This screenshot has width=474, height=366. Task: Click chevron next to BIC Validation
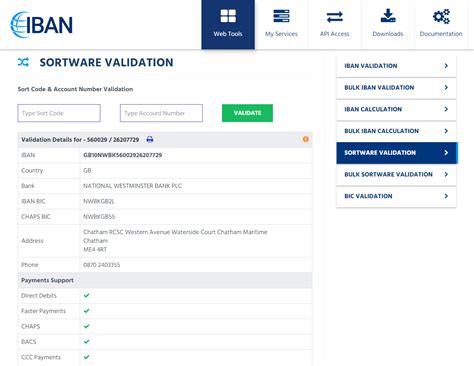pyautogui.click(x=446, y=196)
